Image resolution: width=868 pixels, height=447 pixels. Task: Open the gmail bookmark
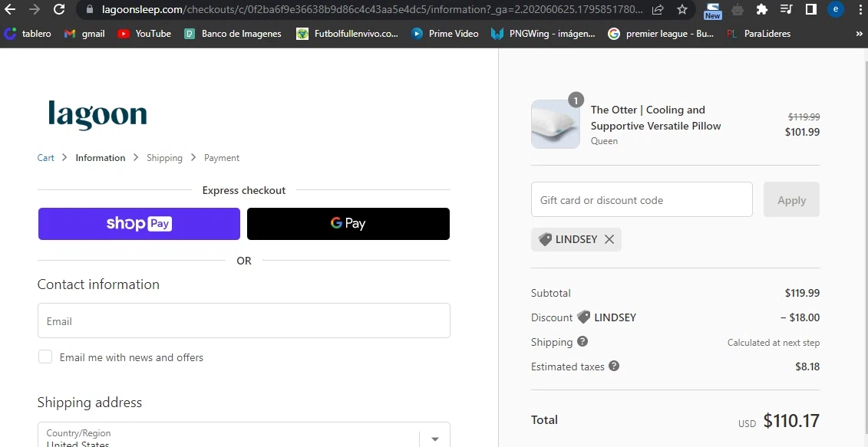pyautogui.click(x=84, y=34)
